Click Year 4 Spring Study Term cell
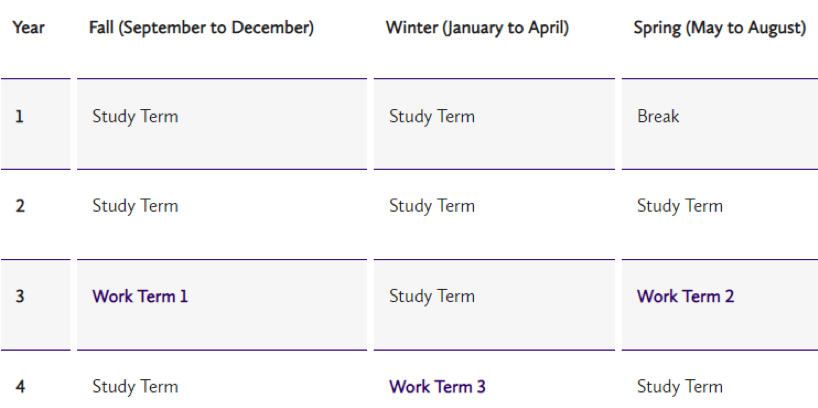 click(x=680, y=386)
